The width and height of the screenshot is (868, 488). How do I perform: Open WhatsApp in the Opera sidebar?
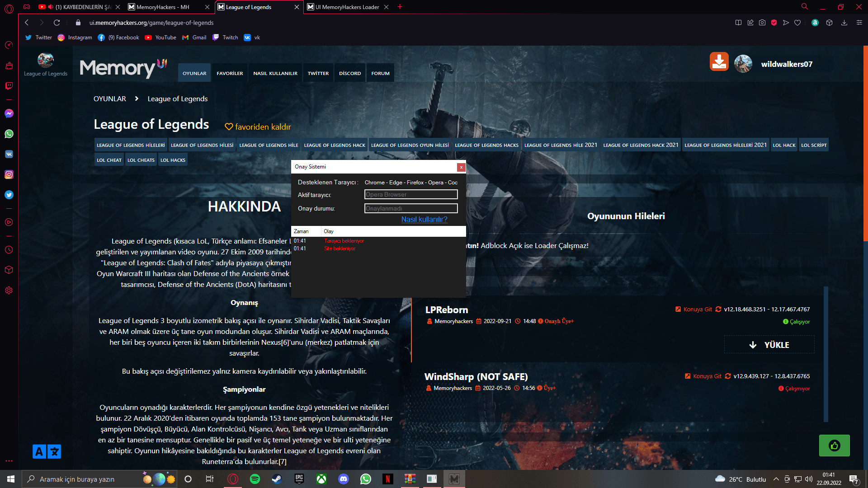9,134
